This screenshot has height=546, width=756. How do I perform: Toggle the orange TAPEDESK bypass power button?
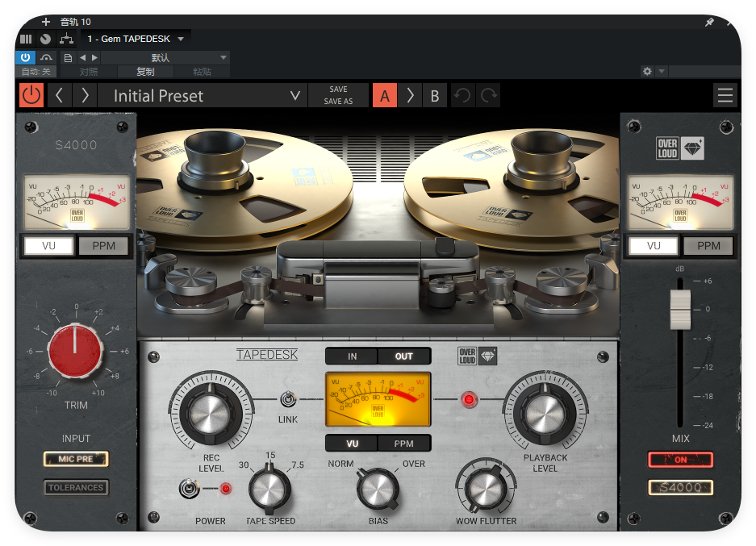coord(31,95)
